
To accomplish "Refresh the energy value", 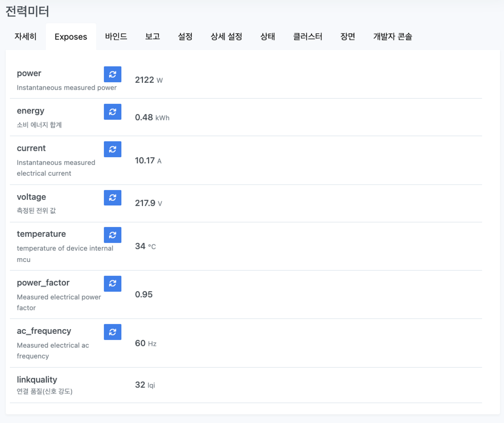I will tap(112, 112).
